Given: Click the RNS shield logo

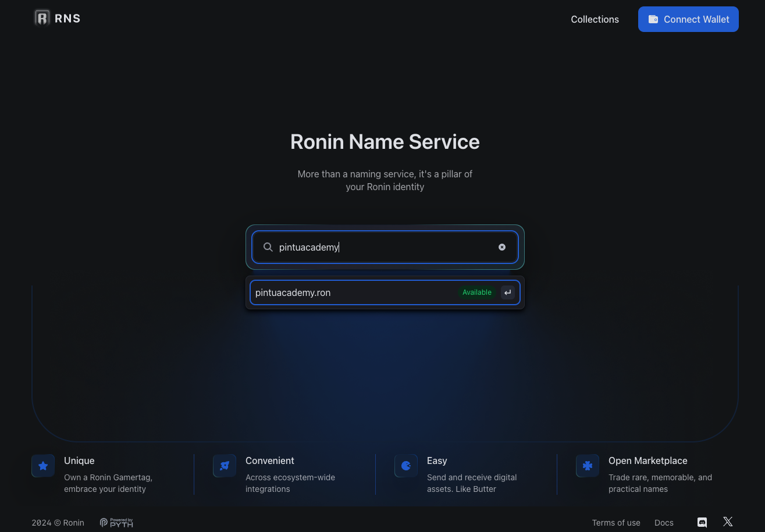Looking at the screenshot, I should [42, 18].
